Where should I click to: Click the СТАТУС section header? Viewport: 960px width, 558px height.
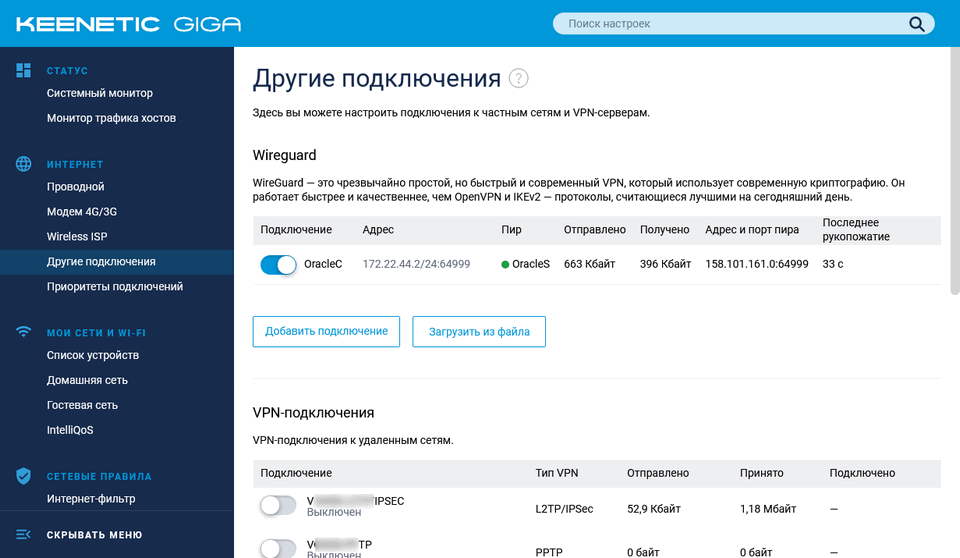[67, 71]
